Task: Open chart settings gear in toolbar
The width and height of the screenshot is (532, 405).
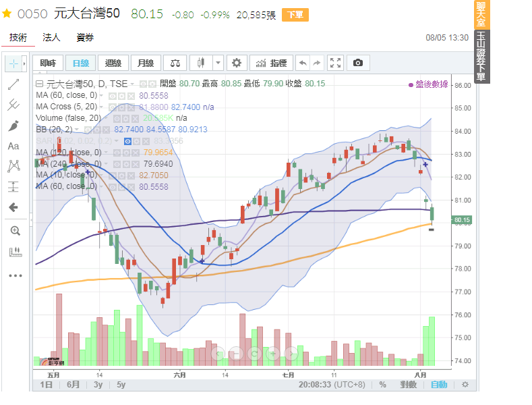Action: coord(237,63)
